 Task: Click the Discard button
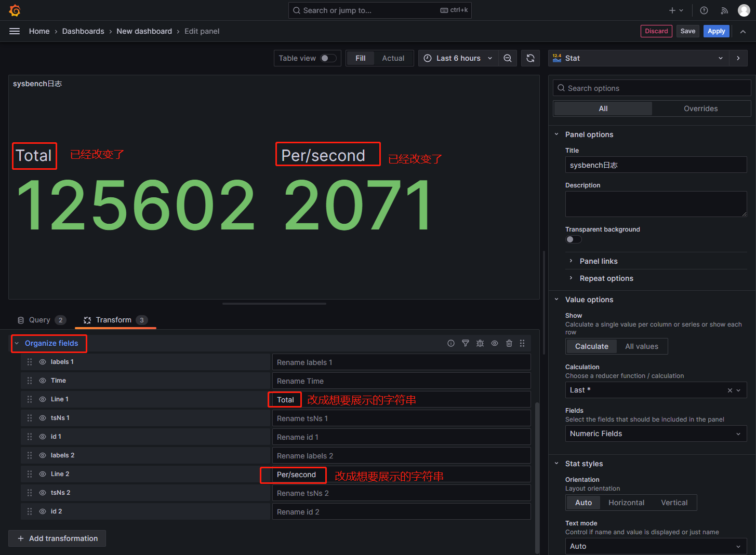656,31
